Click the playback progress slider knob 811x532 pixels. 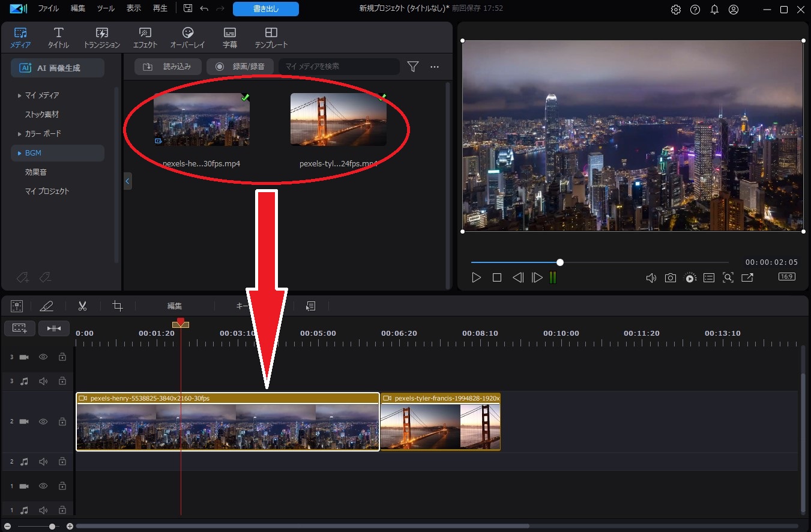pos(559,262)
